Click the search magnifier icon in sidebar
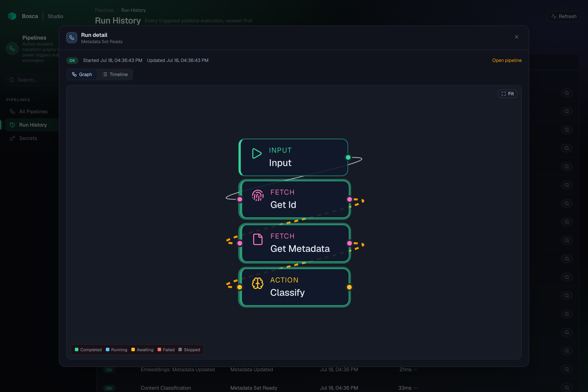 (12, 80)
